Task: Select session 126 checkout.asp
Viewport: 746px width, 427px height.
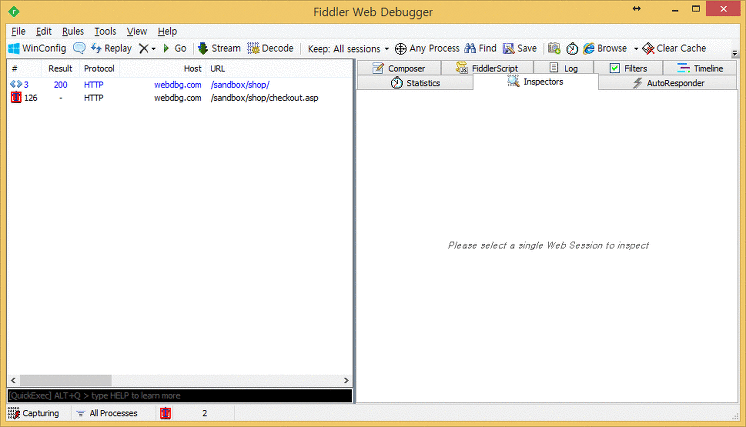Action: pos(180,98)
